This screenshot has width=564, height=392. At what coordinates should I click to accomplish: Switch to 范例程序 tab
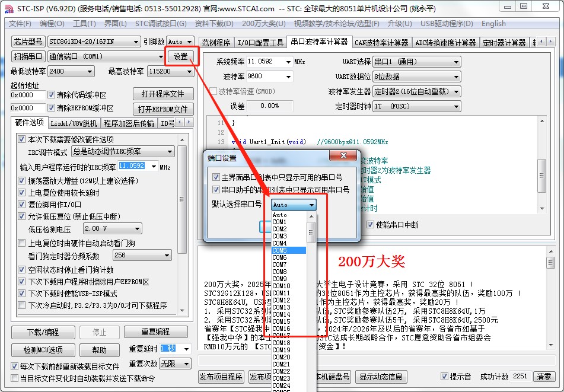(216, 43)
